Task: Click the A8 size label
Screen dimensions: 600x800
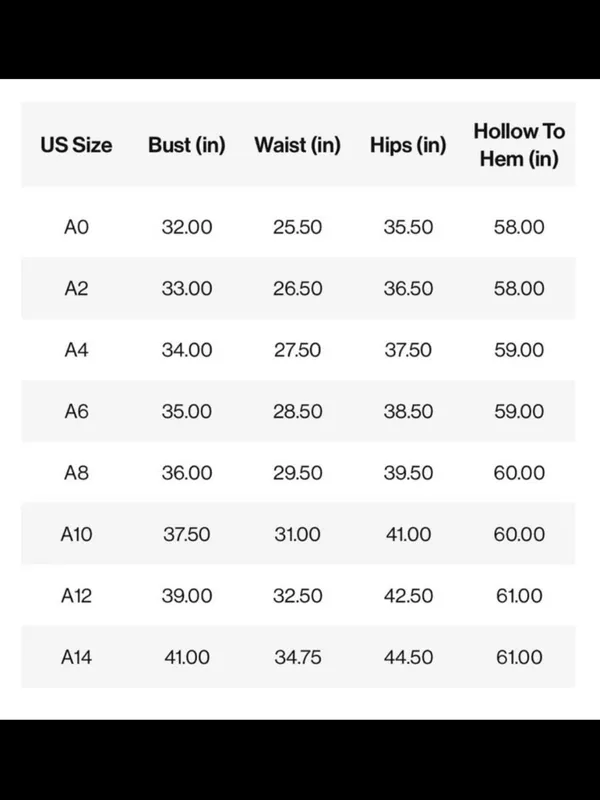Action: click(x=76, y=473)
